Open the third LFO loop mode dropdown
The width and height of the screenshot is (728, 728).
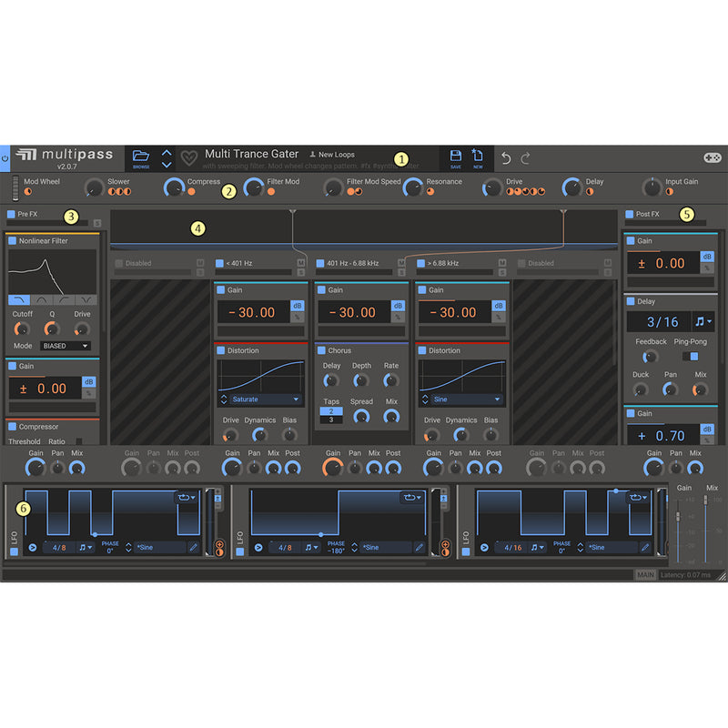pyautogui.click(x=639, y=498)
